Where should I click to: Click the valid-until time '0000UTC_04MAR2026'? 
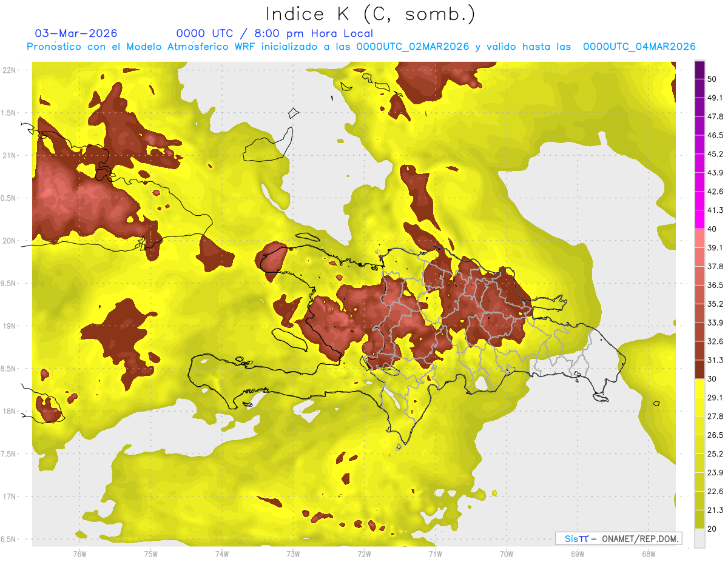pyautogui.click(x=639, y=47)
